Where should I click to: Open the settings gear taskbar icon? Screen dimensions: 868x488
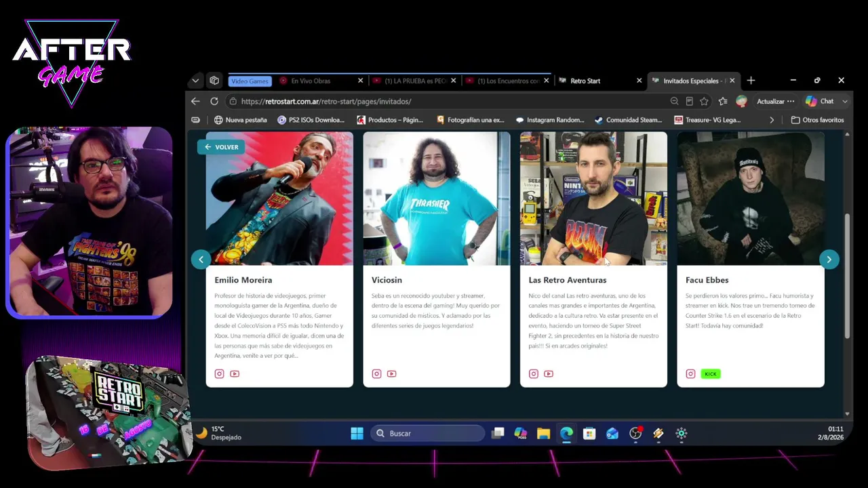tap(682, 433)
